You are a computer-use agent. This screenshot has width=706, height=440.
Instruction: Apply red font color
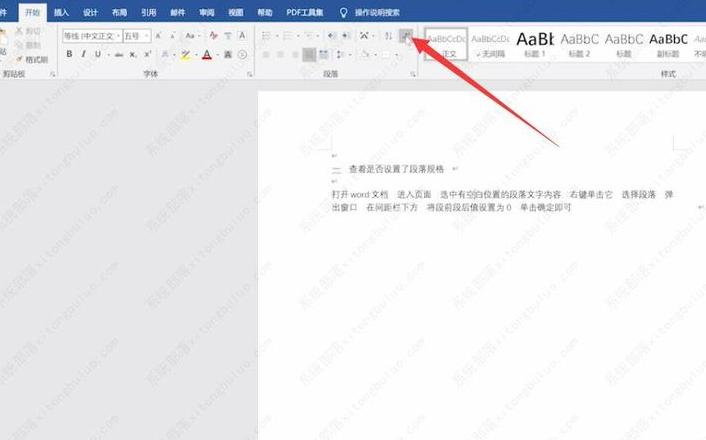coord(207,54)
